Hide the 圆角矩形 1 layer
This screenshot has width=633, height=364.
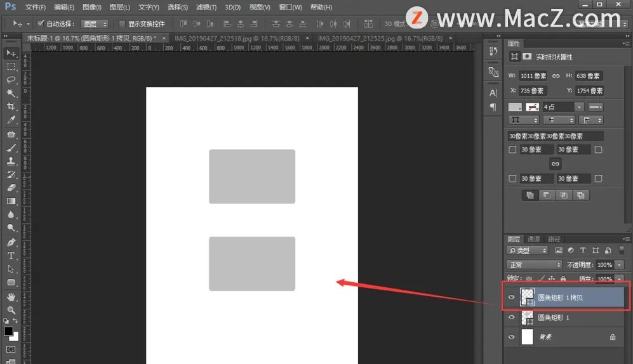pos(511,317)
